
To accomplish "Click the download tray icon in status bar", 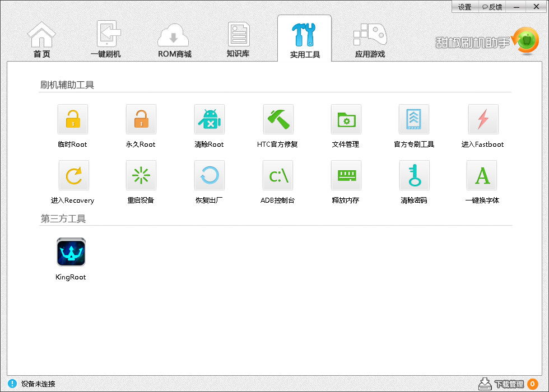I will pos(485,384).
